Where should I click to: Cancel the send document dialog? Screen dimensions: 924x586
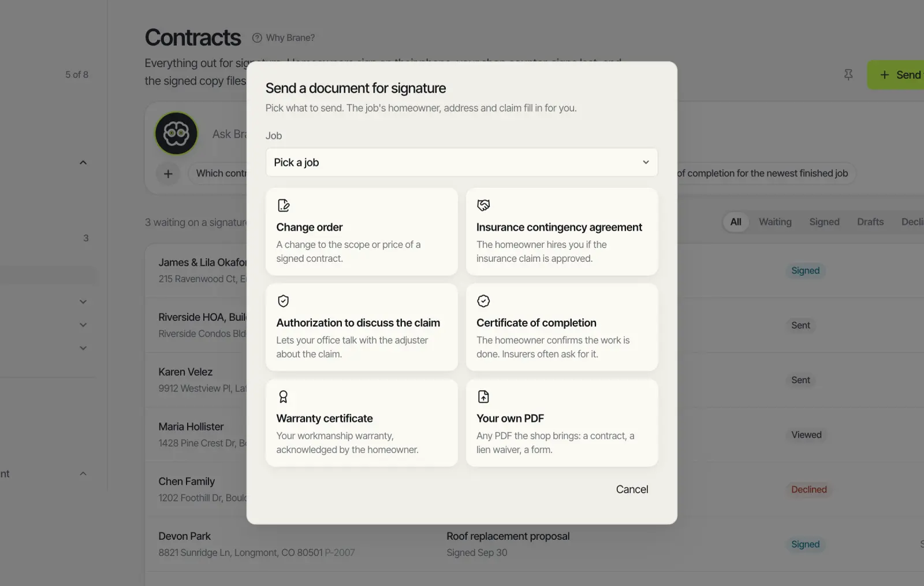click(x=632, y=489)
